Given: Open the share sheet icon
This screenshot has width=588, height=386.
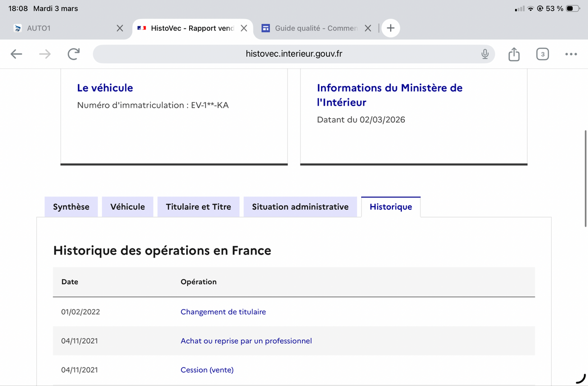Looking at the screenshot, I should [514, 54].
